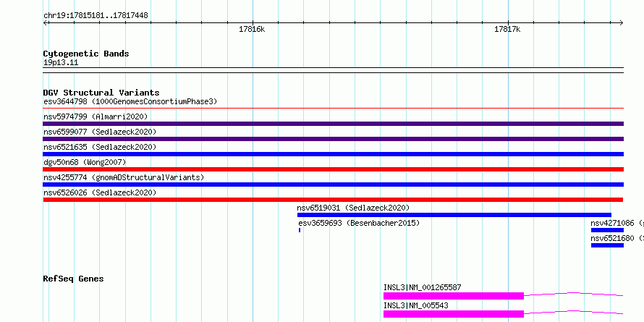Click the purple nsv5974799 variant bar
The image size is (644, 322).
(334, 124)
